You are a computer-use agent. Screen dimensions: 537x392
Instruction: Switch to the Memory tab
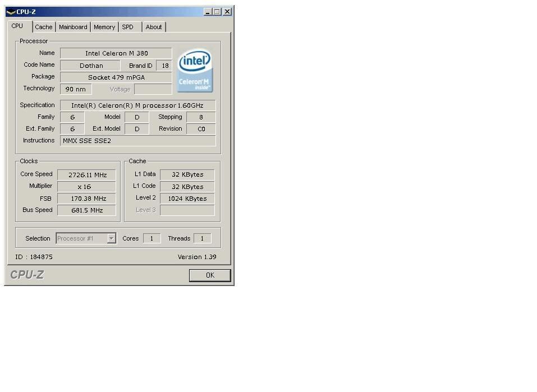point(104,27)
